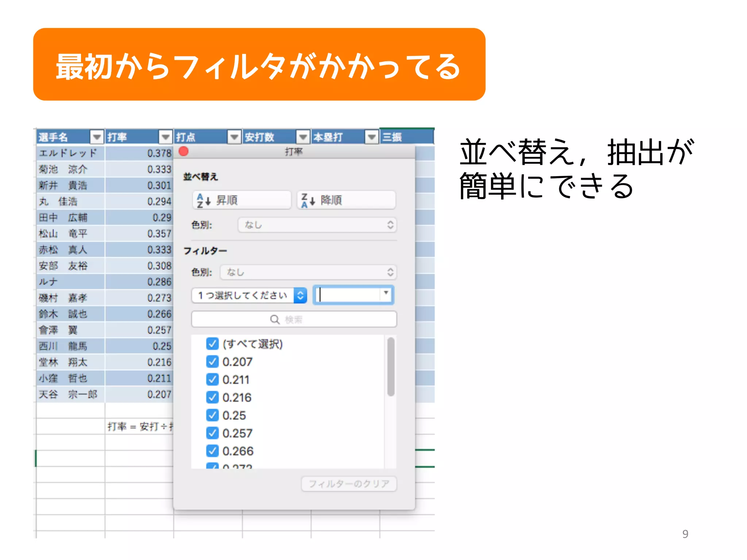Image resolution: width=747 pixels, height=560 pixels.
Task: Open the 安打数 column filter arrow
Action: (302, 137)
